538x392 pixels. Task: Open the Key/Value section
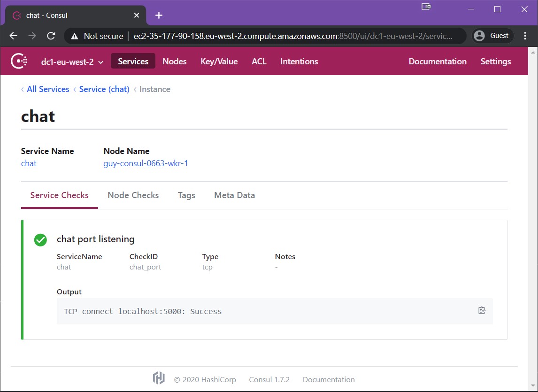(219, 61)
